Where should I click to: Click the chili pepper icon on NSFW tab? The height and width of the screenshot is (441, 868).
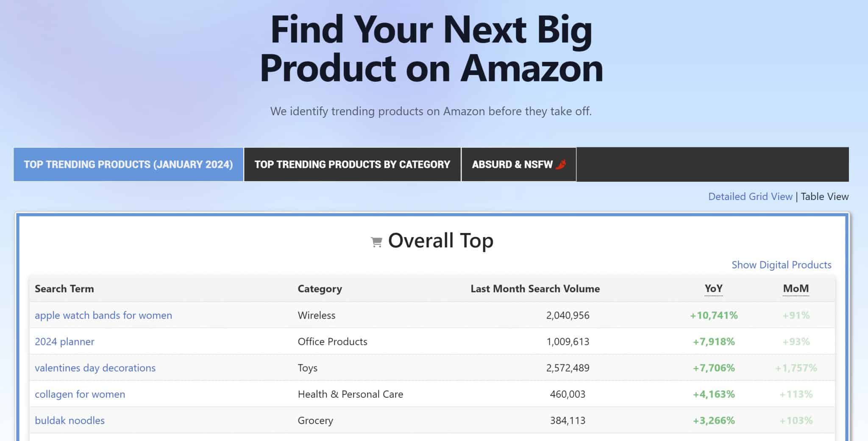[561, 164]
